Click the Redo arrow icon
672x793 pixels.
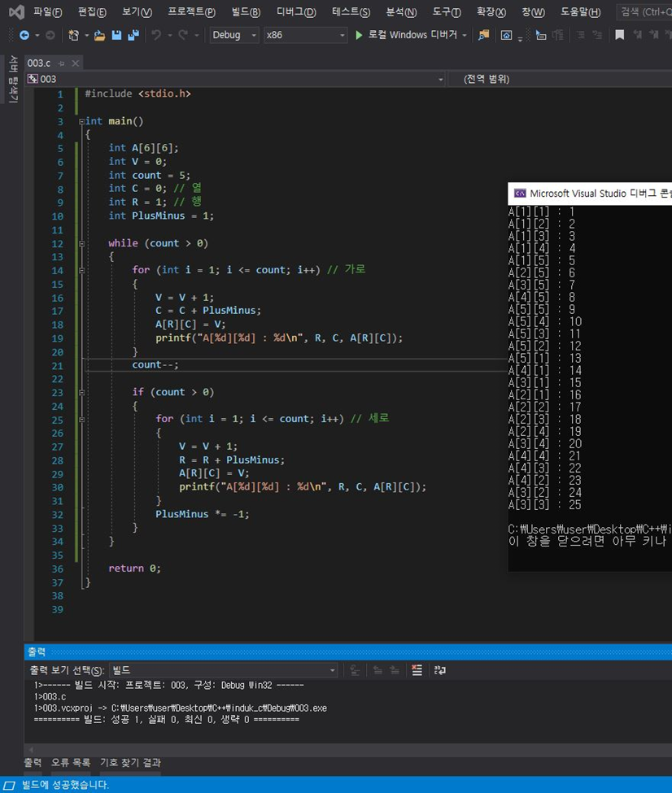(x=183, y=35)
